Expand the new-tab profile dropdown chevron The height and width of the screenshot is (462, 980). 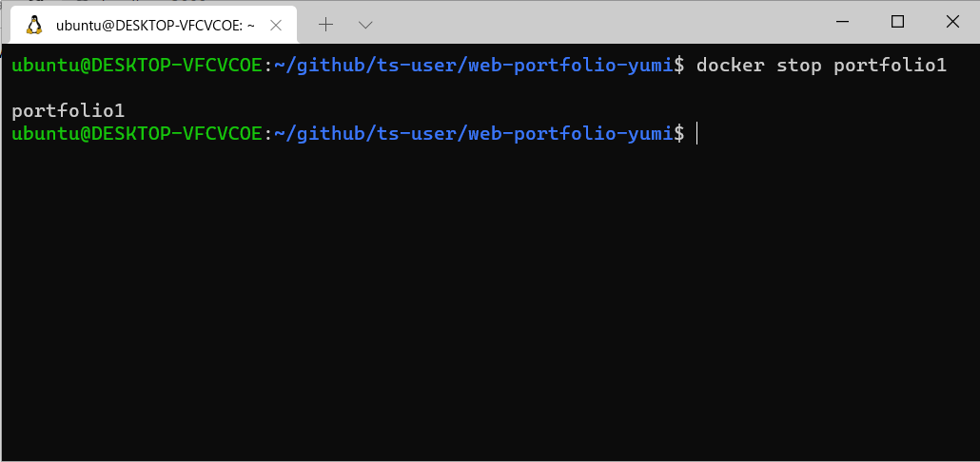pos(365,25)
